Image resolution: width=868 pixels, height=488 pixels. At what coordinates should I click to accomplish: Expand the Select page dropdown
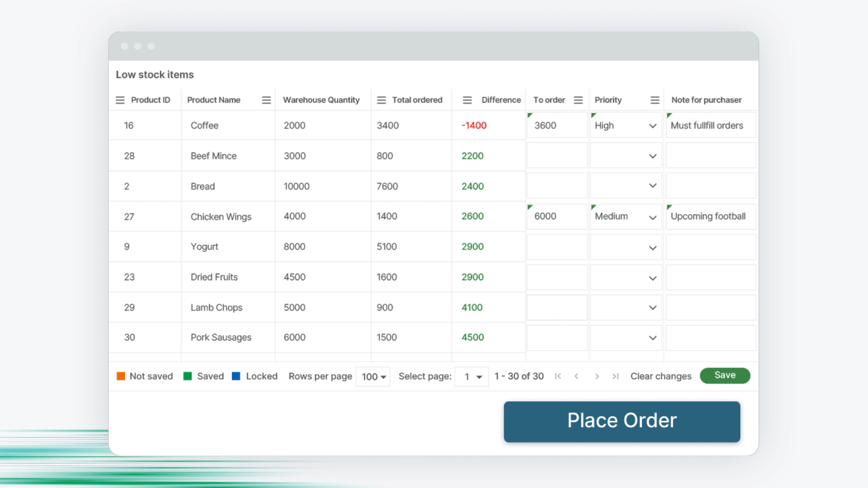[x=472, y=376]
